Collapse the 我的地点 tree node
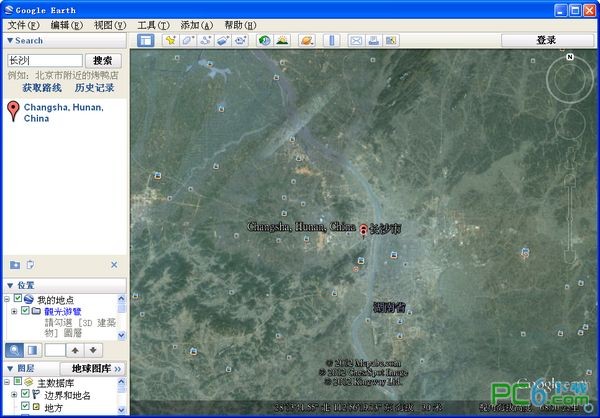 7,299
